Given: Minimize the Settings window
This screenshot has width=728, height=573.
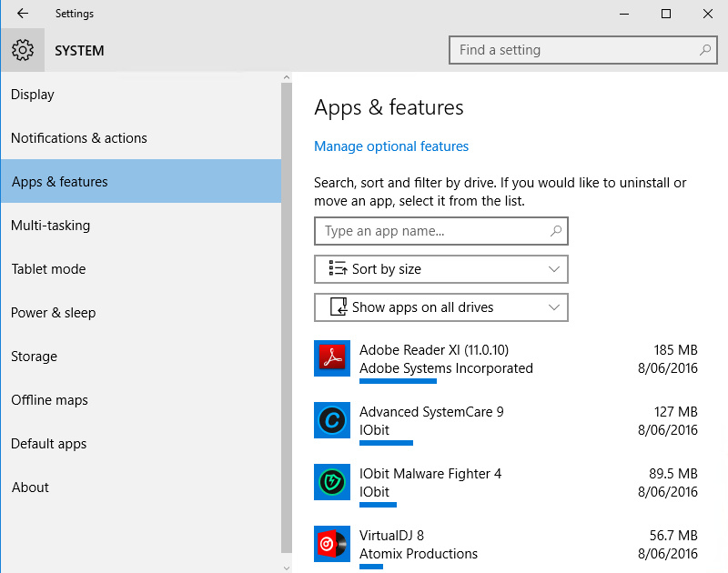Looking at the screenshot, I should point(624,14).
